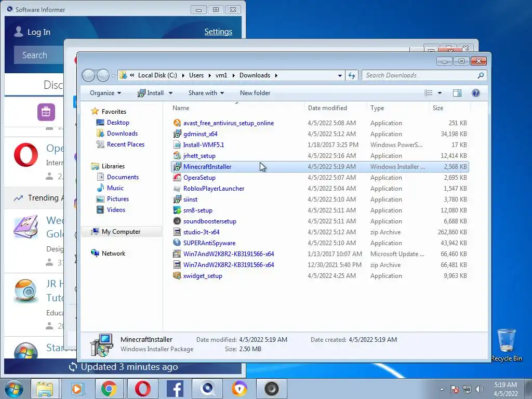Select the soundboostersetup file icon
This screenshot has width=532, height=399.
pos(177,221)
